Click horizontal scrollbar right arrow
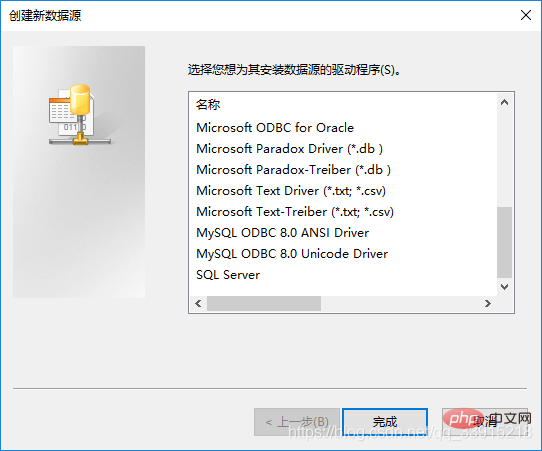542x451 pixels. (x=487, y=303)
